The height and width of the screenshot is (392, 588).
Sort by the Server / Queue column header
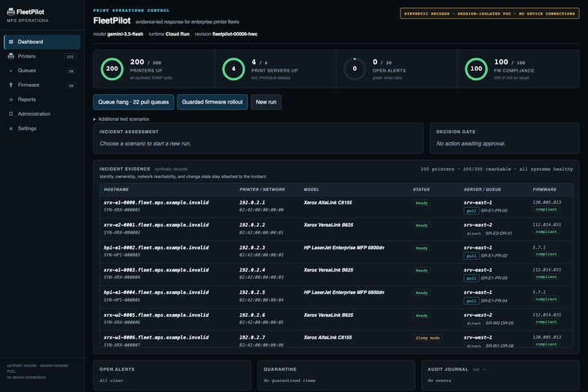pos(482,190)
